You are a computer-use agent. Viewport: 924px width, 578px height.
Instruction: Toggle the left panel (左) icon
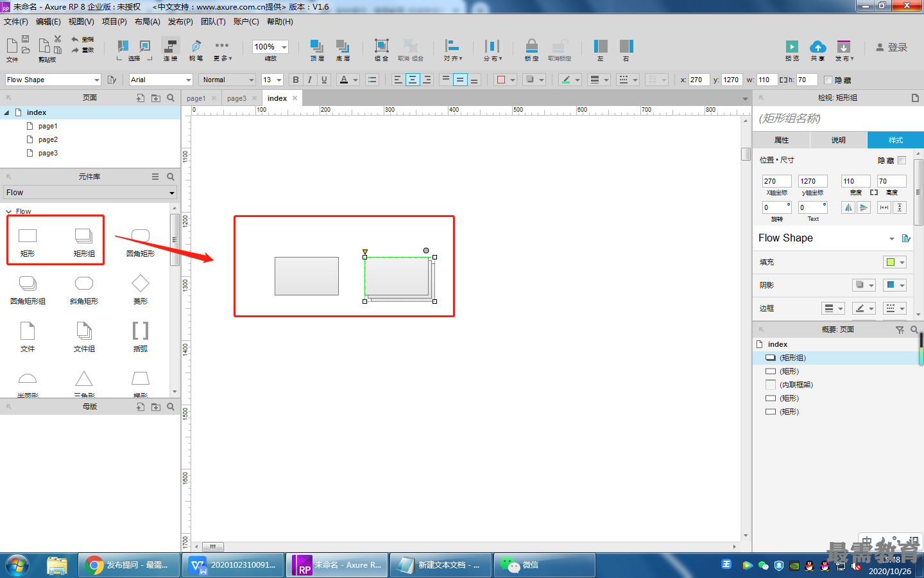pos(601,46)
